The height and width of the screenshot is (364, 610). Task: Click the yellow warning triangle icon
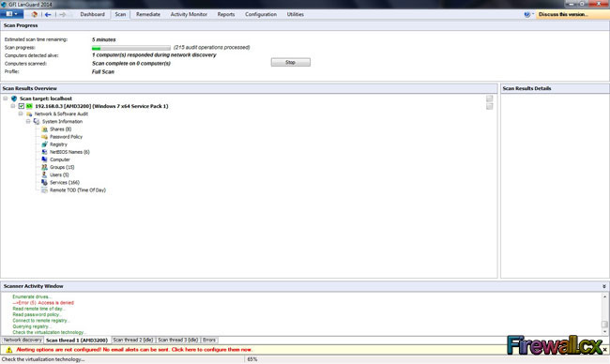tap(9, 350)
